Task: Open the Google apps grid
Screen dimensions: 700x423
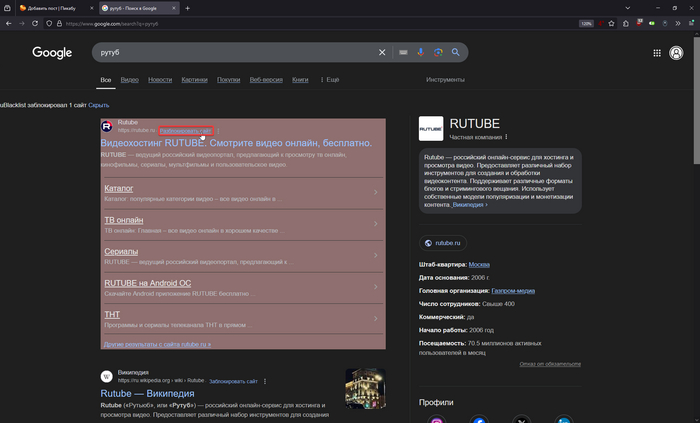Action: point(657,53)
